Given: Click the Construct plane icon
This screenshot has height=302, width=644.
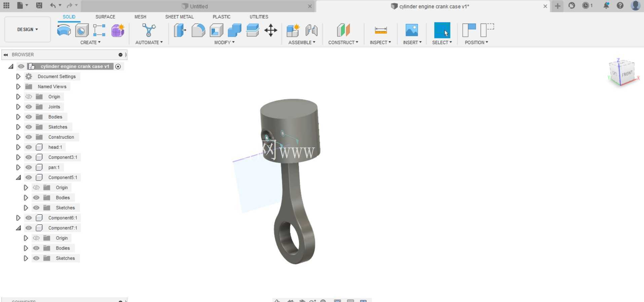Looking at the screenshot, I should [343, 30].
